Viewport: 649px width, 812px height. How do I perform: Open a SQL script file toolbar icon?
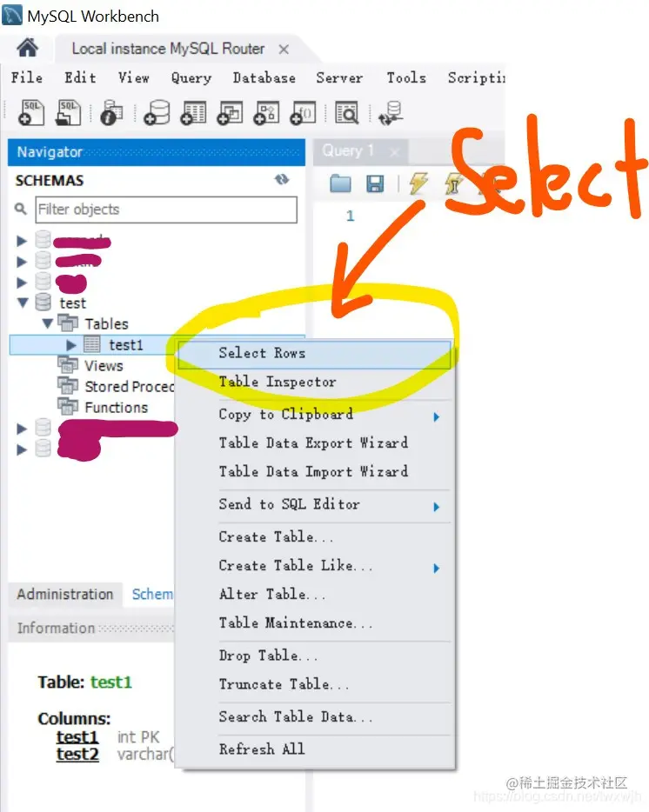tap(68, 112)
